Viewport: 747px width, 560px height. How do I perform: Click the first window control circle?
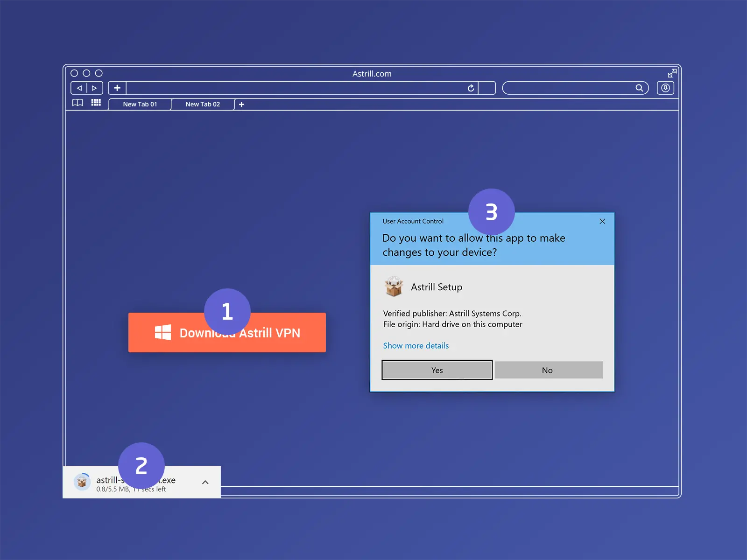click(x=74, y=73)
